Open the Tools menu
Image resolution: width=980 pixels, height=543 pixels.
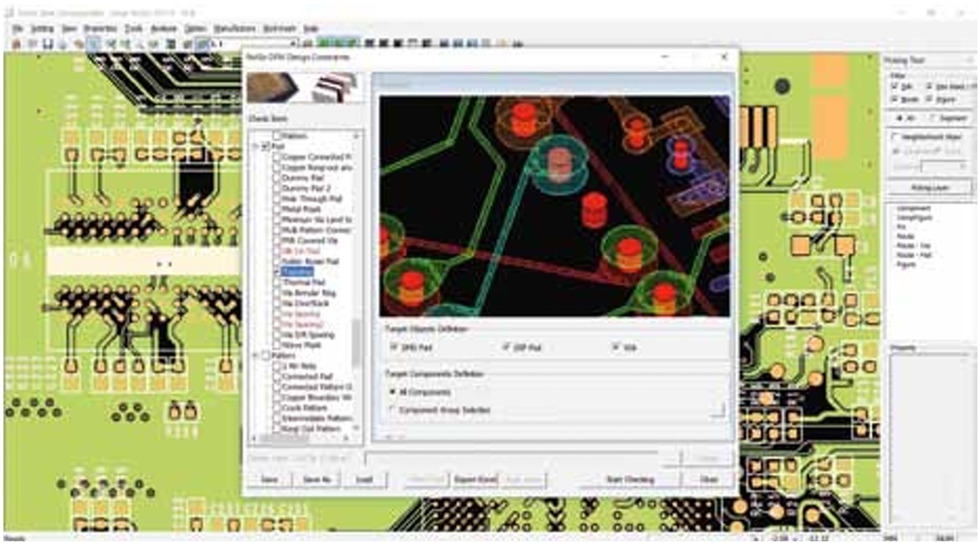coord(133,28)
